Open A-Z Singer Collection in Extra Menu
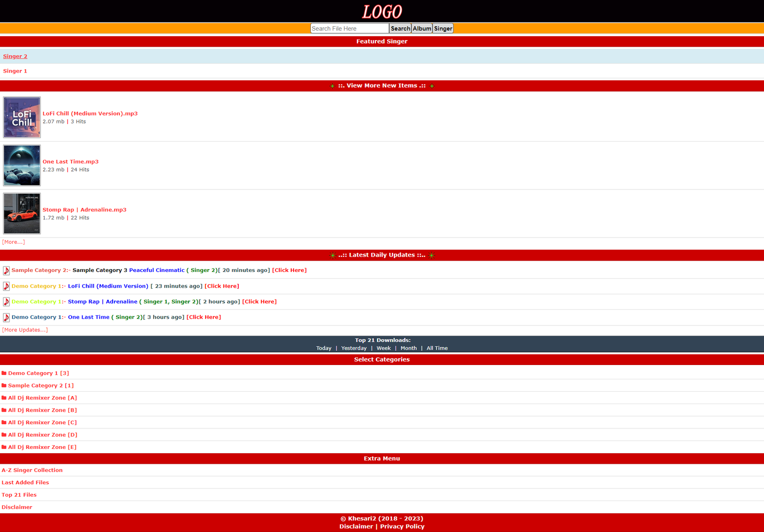This screenshot has width=764, height=532. coord(32,470)
